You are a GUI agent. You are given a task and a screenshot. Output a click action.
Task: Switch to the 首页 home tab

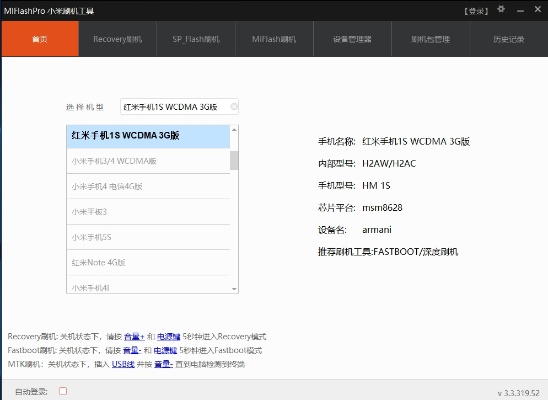[40, 39]
